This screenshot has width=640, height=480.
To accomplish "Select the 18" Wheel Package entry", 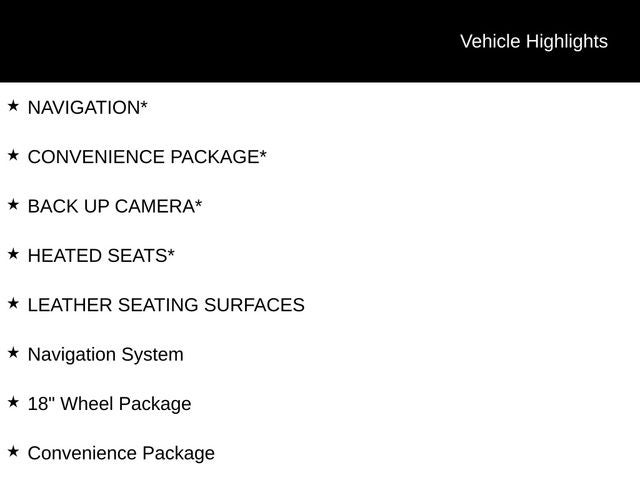I will (109, 404).
